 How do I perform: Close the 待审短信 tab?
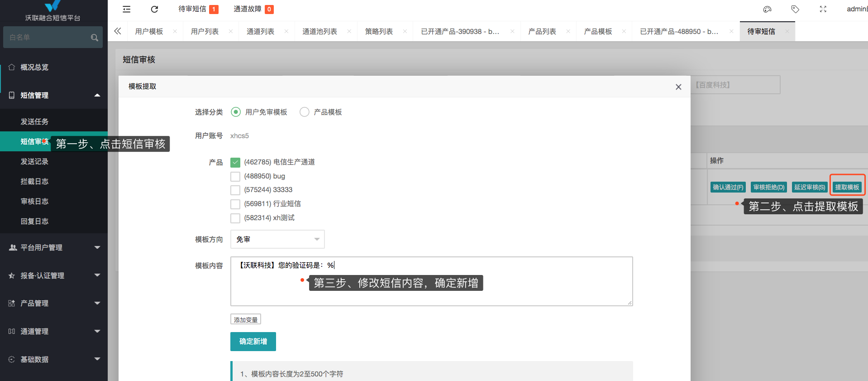click(x=787, y=31)
